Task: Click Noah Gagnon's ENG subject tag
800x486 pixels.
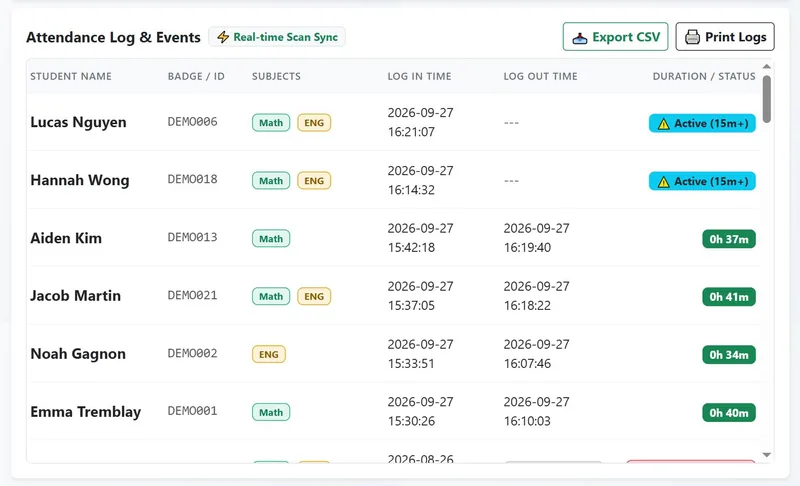Action: (x=269, y=354)
